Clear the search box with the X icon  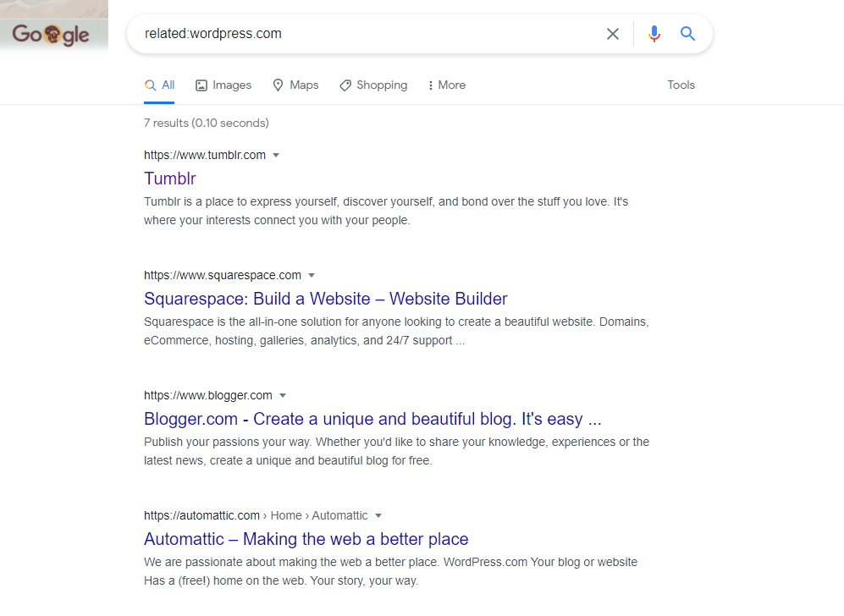pyautogui.click(x=613, y=34)
